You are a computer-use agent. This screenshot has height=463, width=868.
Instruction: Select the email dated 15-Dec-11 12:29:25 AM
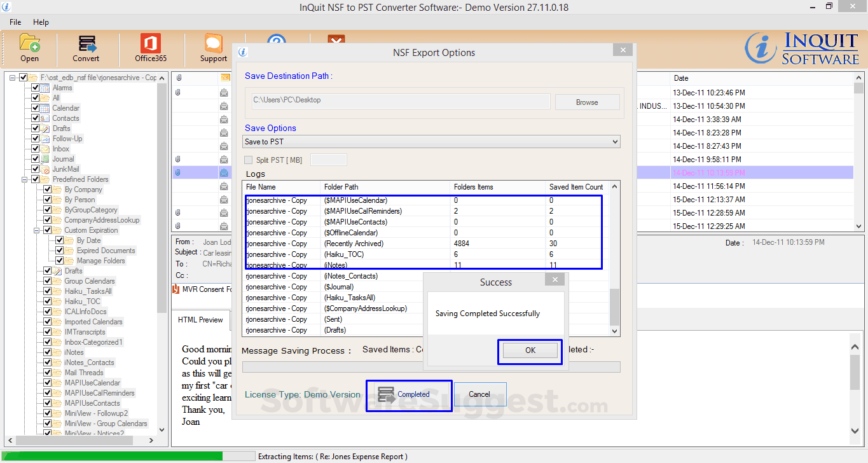[x=513, y=226]
